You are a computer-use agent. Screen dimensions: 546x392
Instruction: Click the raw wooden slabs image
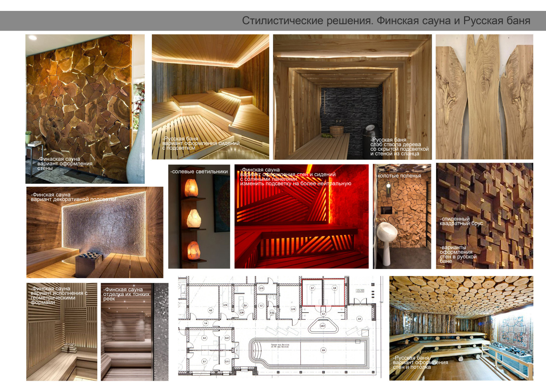pyautogui.click(x=484, y=96)
